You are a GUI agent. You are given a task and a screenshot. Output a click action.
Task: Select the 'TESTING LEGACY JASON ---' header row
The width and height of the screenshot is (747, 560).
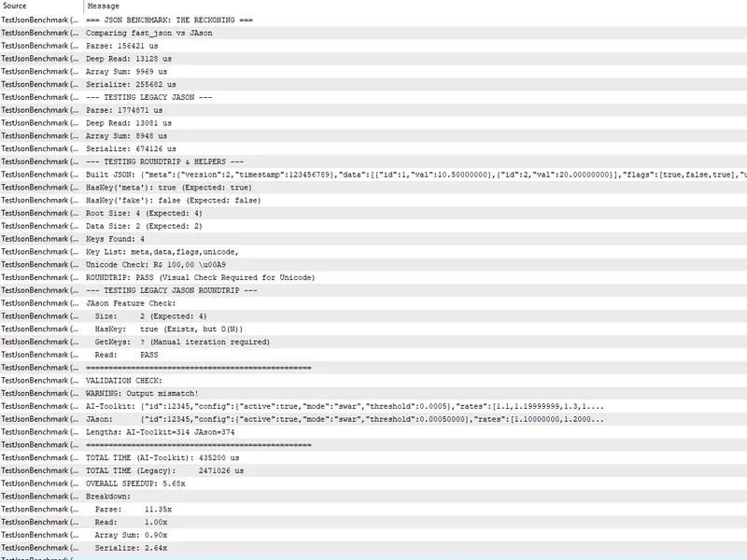point(373,97)
